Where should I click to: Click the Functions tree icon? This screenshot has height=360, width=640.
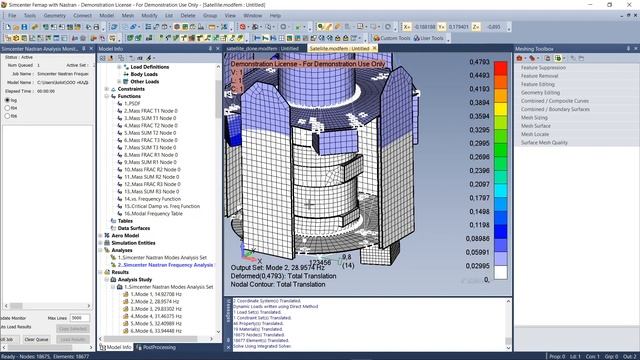tap(113, 96)
